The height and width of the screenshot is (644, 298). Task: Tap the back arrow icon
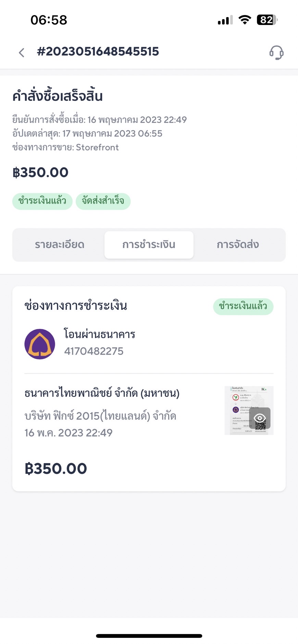22,53
